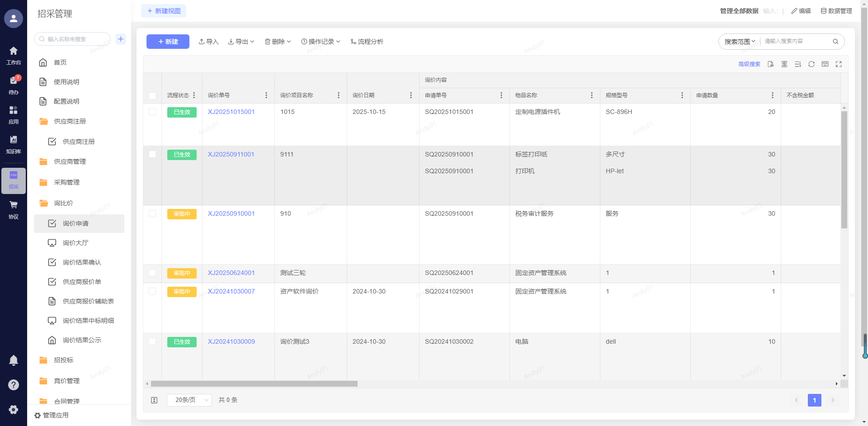Enter fullscreen with the expand icon
This screenshot has height=426, width=868.
(839, 64)
